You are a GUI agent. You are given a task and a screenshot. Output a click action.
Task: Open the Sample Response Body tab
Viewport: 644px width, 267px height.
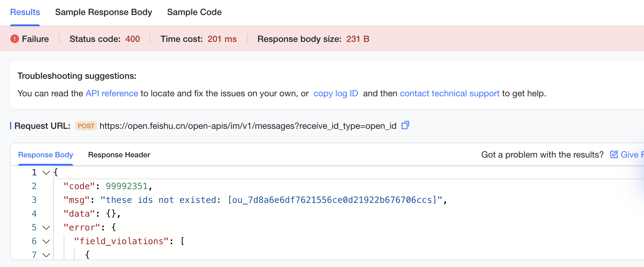click(x=103, y=12)
